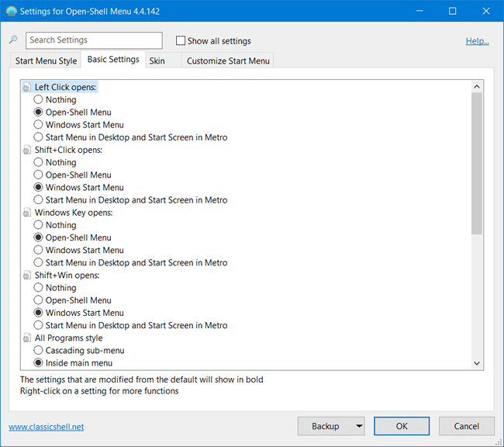This screenshot has height=447, width=504.
Task: Open the www.classicshell.net link
Action: [x=46, y=427]
